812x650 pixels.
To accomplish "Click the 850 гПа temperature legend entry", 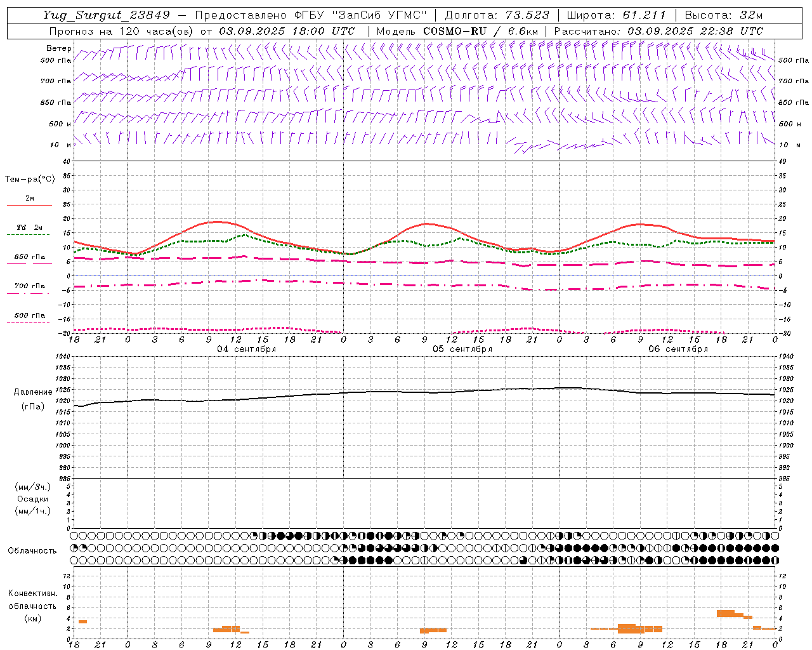I will click(x=30, y=257).
